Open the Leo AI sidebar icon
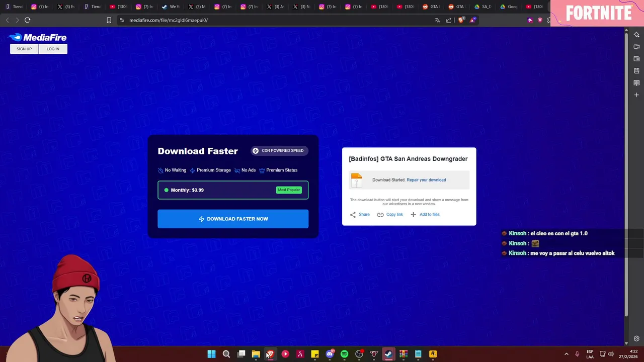 click(x=636, y=35)
